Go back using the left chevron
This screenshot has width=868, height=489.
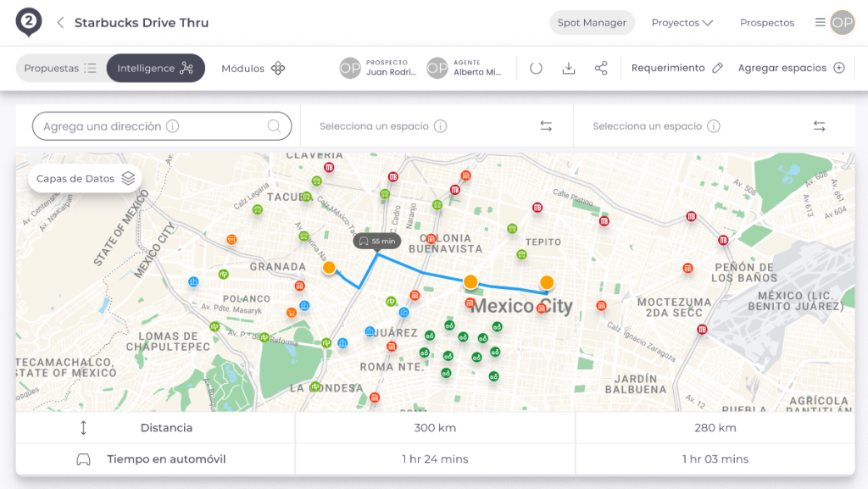click(60, 23)
